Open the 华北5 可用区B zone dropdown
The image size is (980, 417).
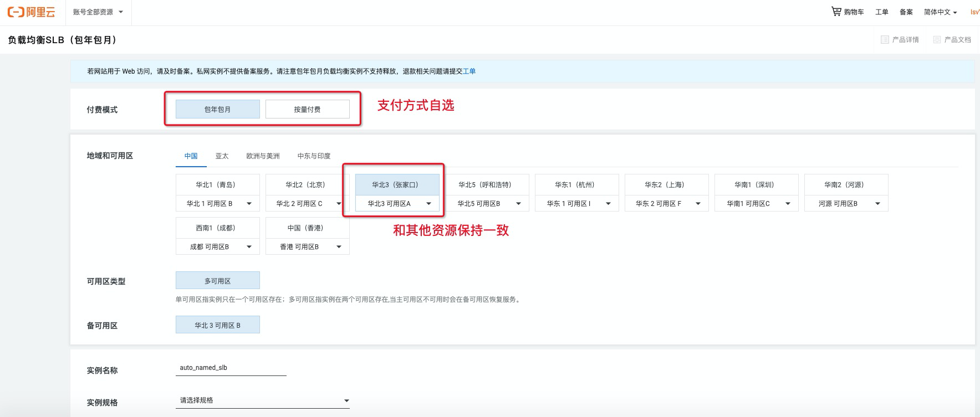point(487,204)
